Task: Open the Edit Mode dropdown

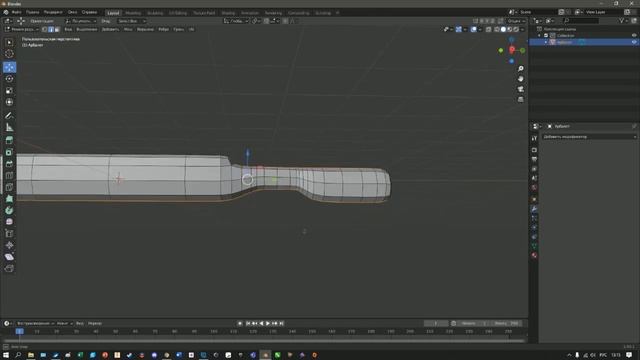Action: 22,29
